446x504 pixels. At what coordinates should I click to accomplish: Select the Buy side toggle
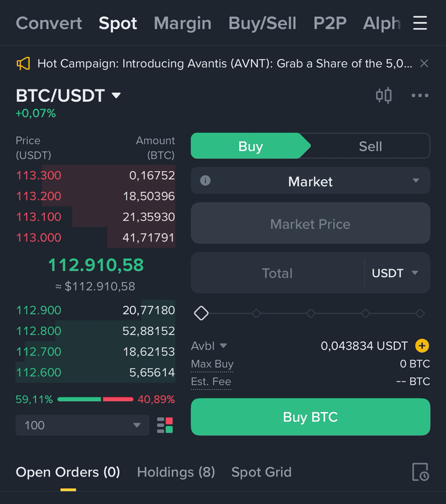tap(250, 146)
